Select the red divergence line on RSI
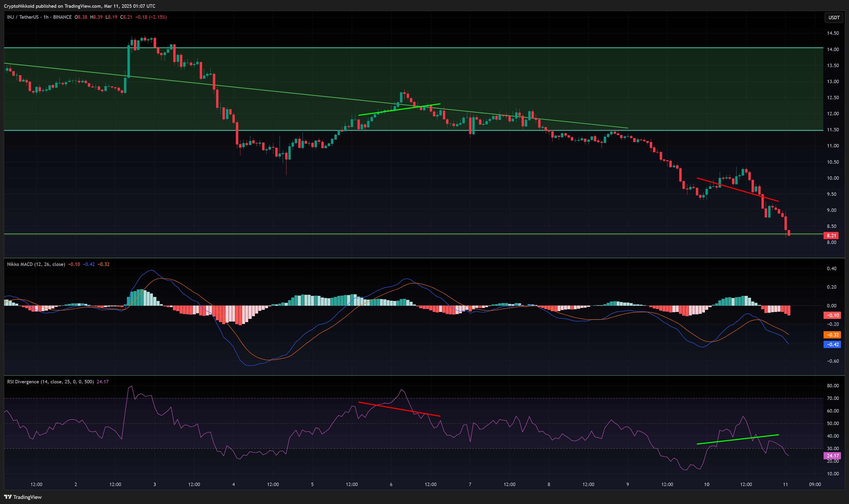Screen dimensions: 849x504 point(399,409)
